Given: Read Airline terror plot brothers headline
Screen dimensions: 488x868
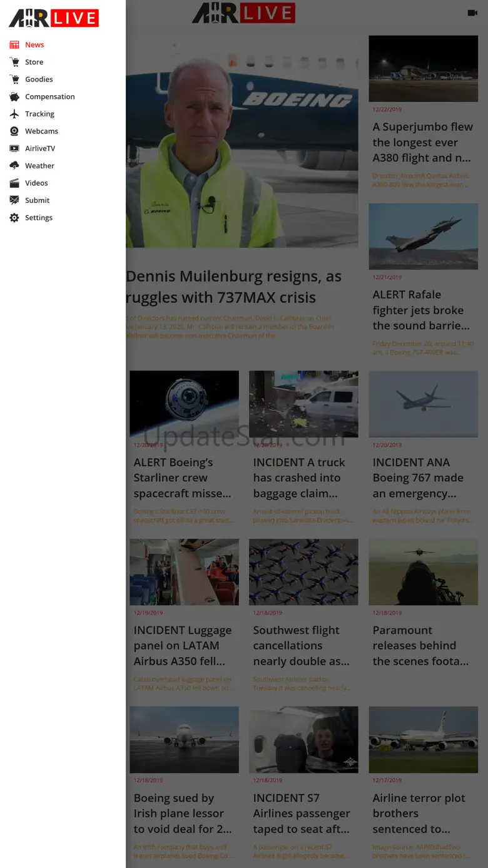Looking at the screenshot, I should tap(419, 814).
